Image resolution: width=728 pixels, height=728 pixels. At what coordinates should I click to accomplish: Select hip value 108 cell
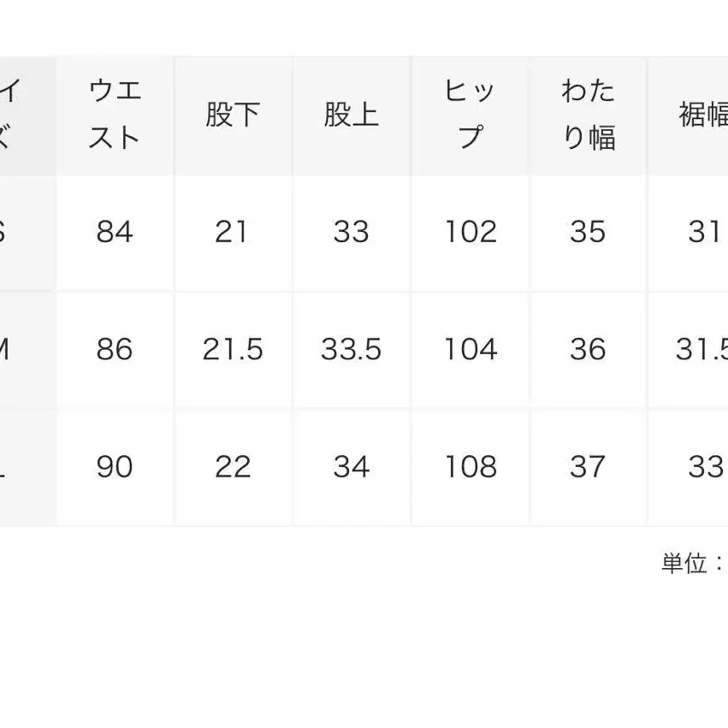pos(470,466)
